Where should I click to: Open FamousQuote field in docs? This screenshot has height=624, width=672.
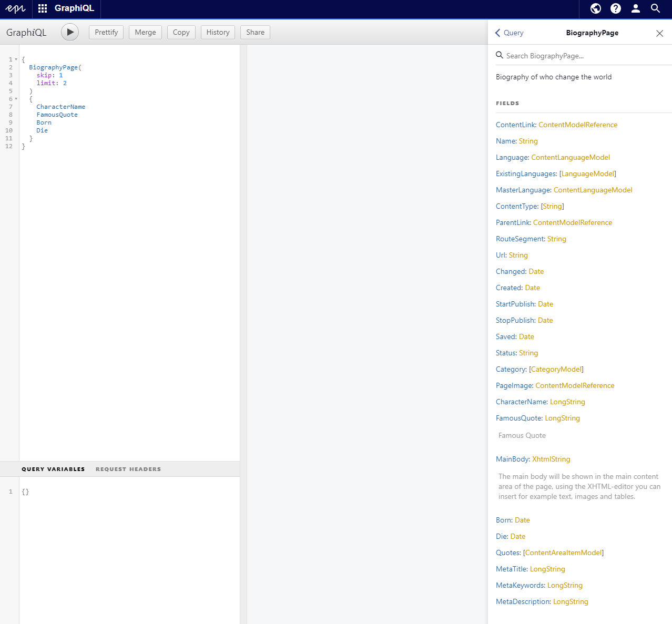click(518, 418)
